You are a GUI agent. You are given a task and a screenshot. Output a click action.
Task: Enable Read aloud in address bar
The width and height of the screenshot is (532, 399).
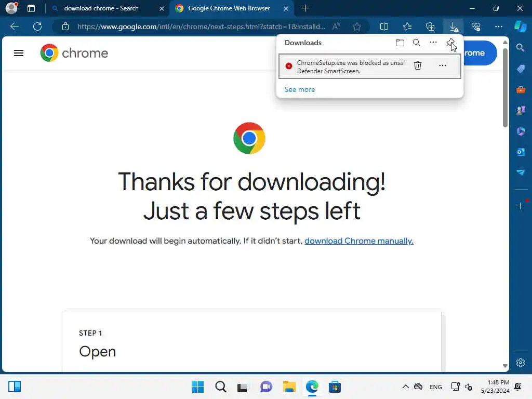tap(336, 26)
